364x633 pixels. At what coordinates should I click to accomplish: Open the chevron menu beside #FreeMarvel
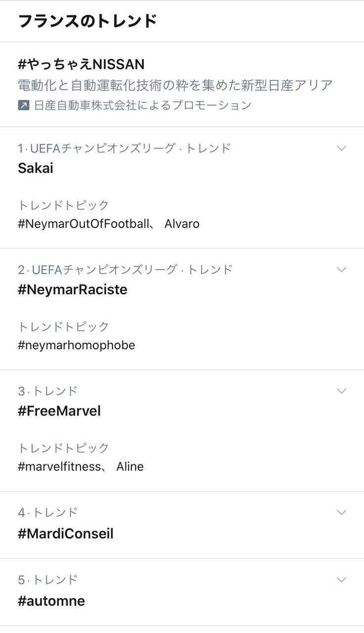tap(341, 391)
